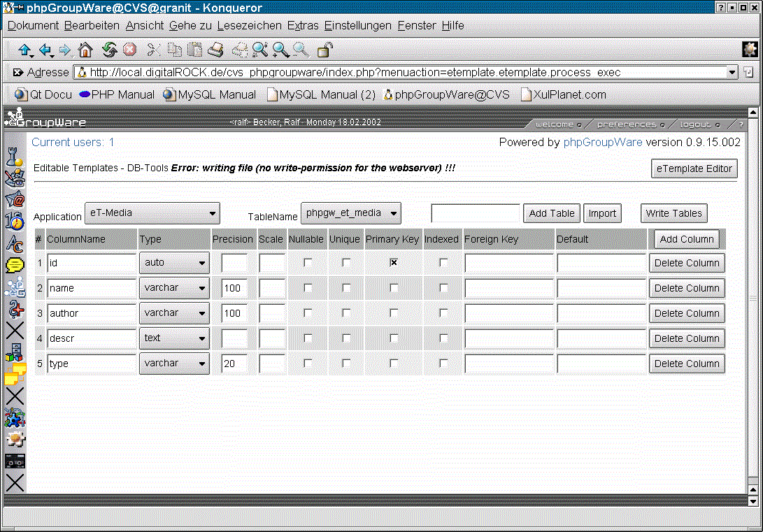Click the faded zoom-out magnifier icon
Image resolution: width=763 pixels, height=532 pixels.
(x=300, y=50)
